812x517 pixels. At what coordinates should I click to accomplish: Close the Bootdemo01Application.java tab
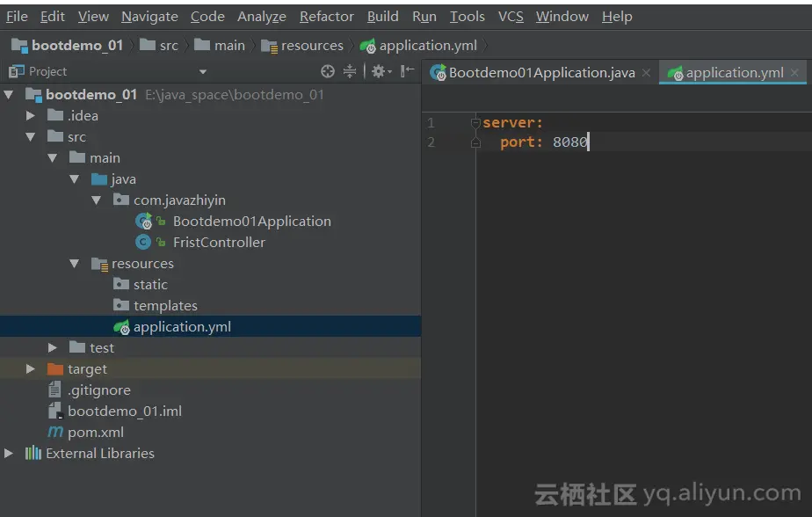(x=646, y=73)
